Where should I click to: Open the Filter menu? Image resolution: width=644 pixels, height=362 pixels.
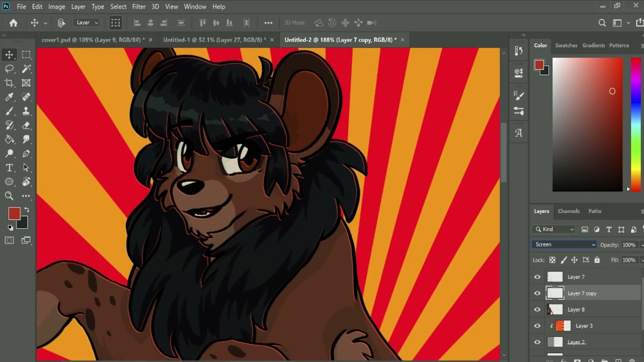click(x=138, y=7)
